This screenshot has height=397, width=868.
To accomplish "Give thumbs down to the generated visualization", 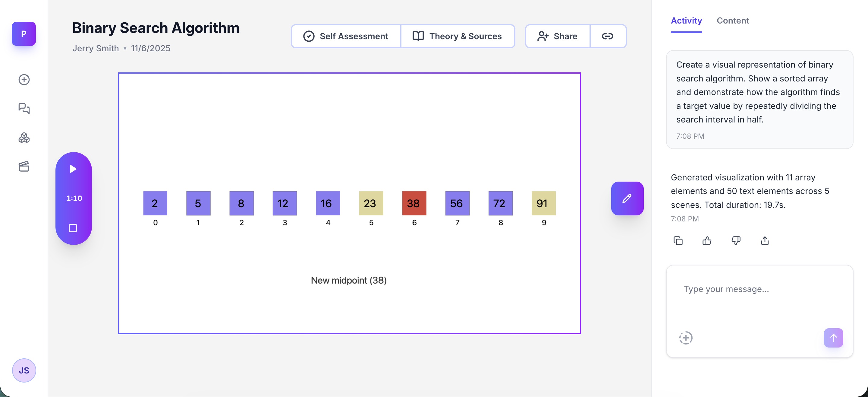I will coord(736,240).
